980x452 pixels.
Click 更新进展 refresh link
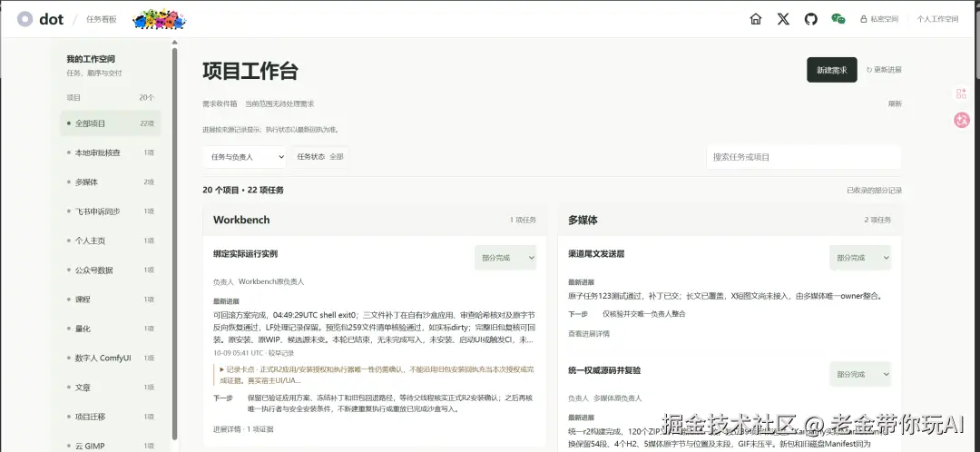coord(884,70)
